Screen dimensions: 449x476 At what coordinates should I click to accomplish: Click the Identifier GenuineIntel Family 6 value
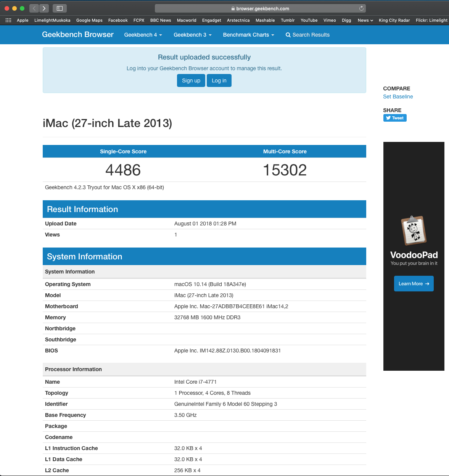coord(225,404)
